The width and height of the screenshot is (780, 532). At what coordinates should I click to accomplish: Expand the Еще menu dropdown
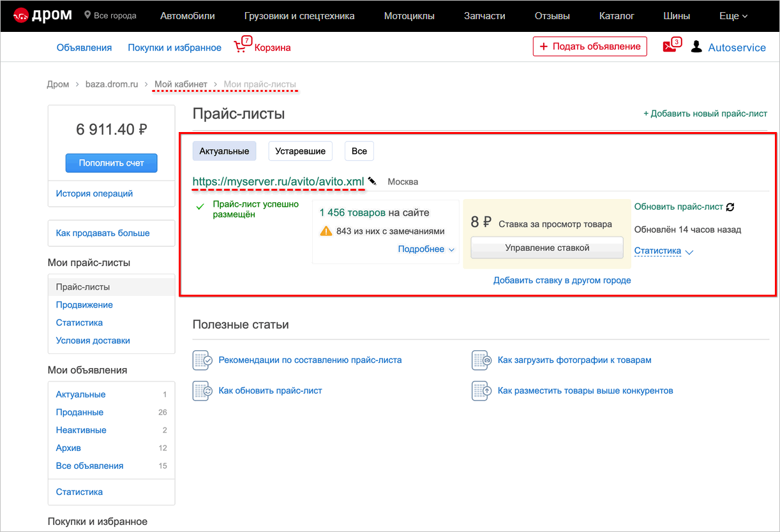tap(733, 16)
